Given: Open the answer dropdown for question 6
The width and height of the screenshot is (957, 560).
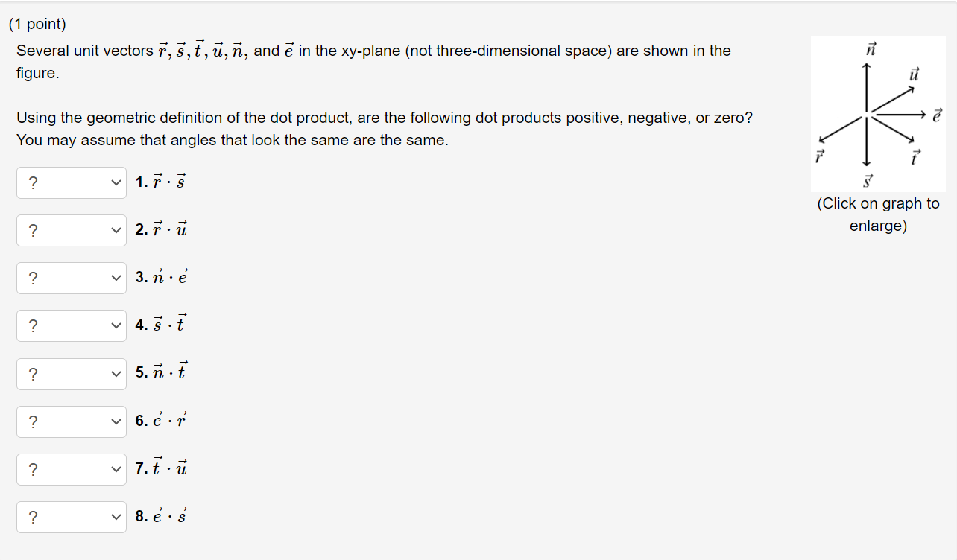Looking at the screenshot, I should (x=71, y=421).
